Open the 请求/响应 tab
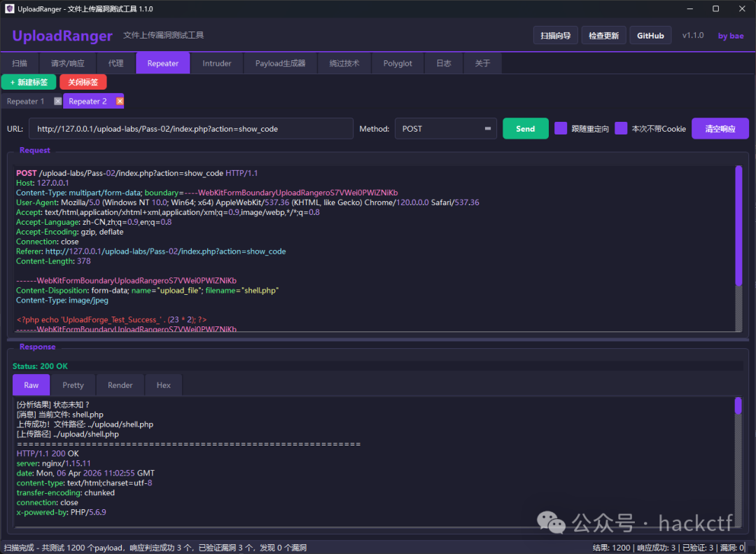This screenshot has width=756, height=554. click(67, 63)
